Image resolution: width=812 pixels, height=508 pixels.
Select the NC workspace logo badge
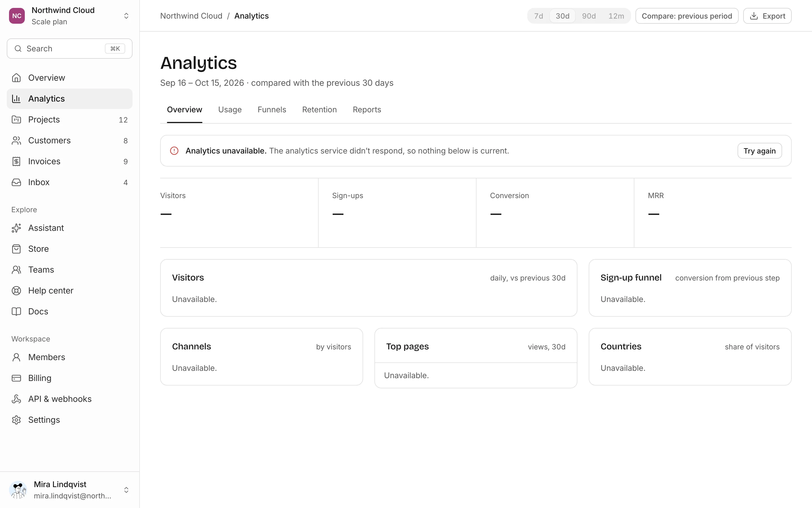pyautogui.click(x=17, y=16)
